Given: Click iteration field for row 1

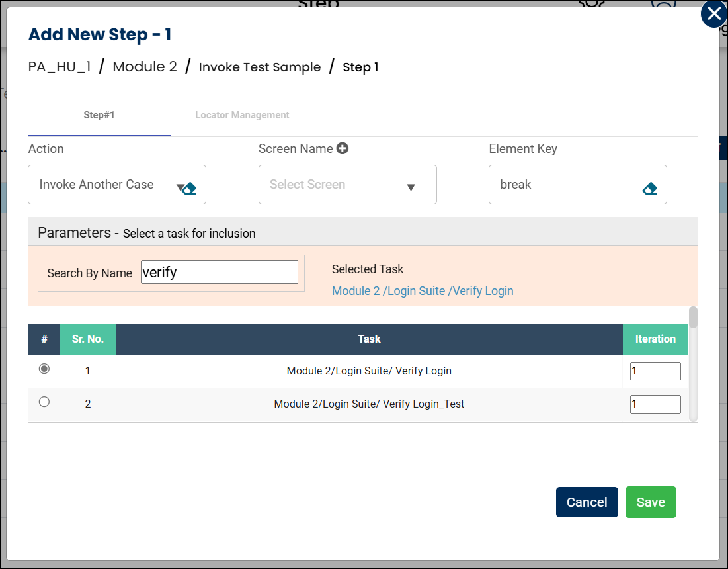Looking at the screenshot, I should coord(655,371).
